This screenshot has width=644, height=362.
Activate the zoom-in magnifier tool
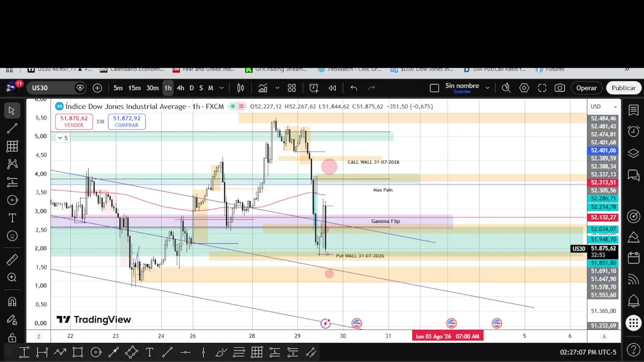[12, 278]
